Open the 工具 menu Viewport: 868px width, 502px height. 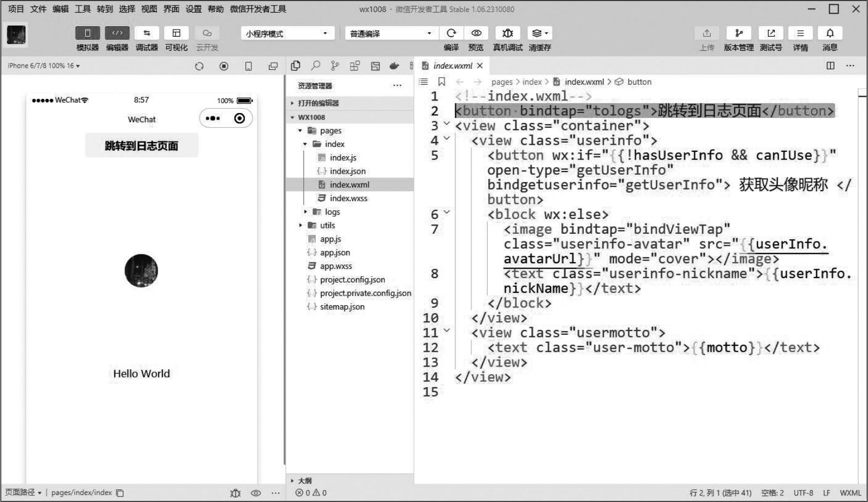[83, 9]
